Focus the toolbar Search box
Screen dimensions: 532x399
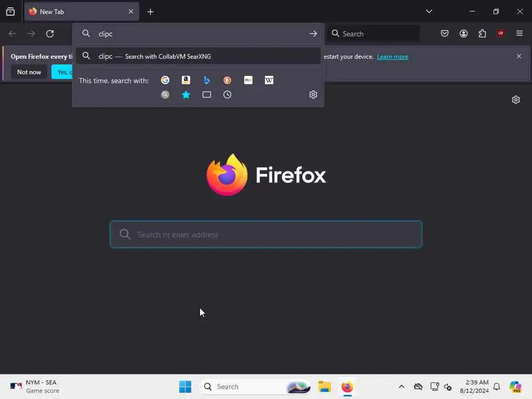[x=374, y=34]
